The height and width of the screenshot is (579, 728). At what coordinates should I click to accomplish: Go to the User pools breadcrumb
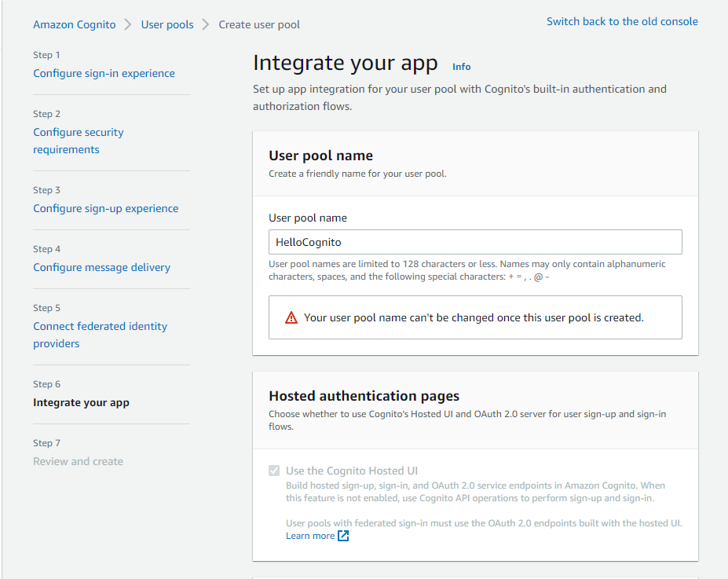click(x=167, y=24)
